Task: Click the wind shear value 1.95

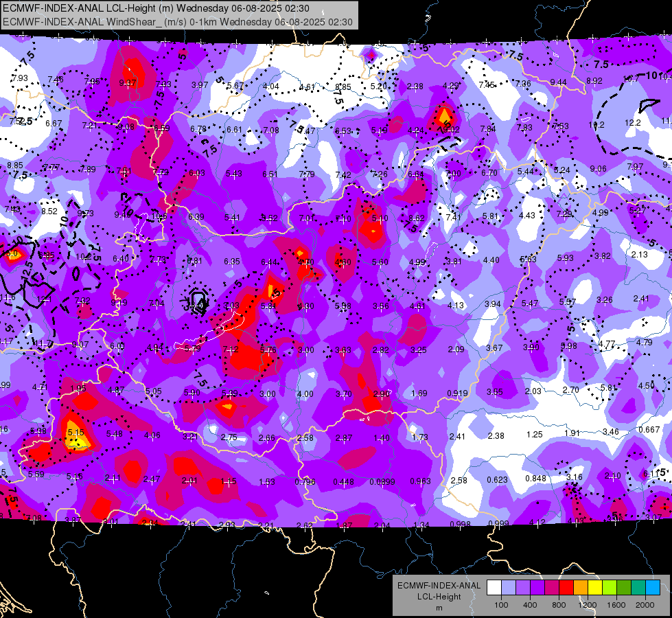Action: point(78,389)
